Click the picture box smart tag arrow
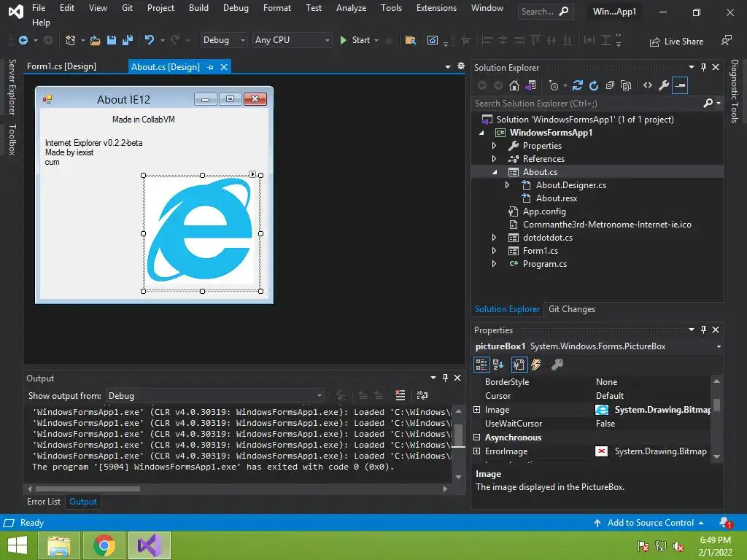The width and height of the screenshot is (747, 560). click(x=252, y=174)
